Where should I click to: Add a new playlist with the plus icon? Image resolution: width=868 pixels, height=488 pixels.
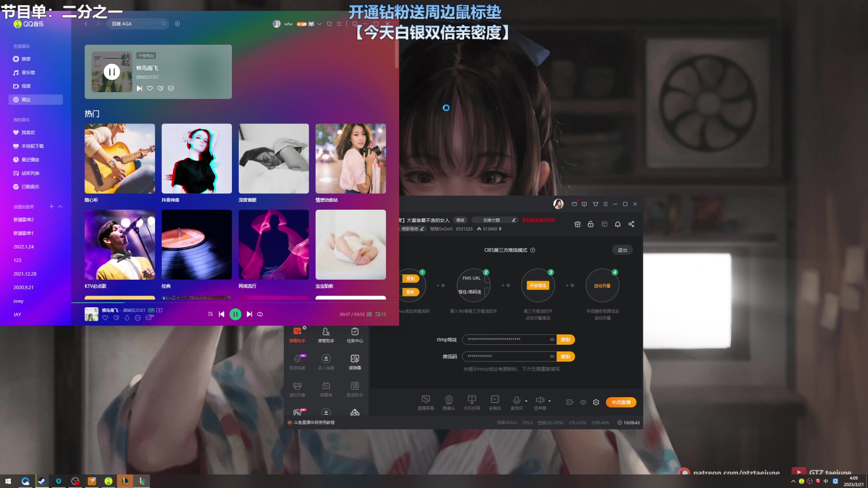pos(52,206)
